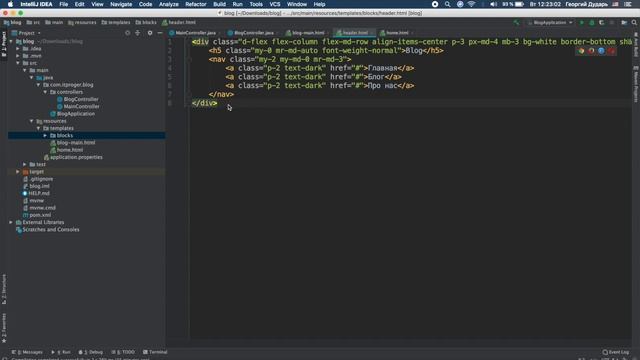
Task: Collapse the templates folder arrow
Action: click(x=38, y=128)
